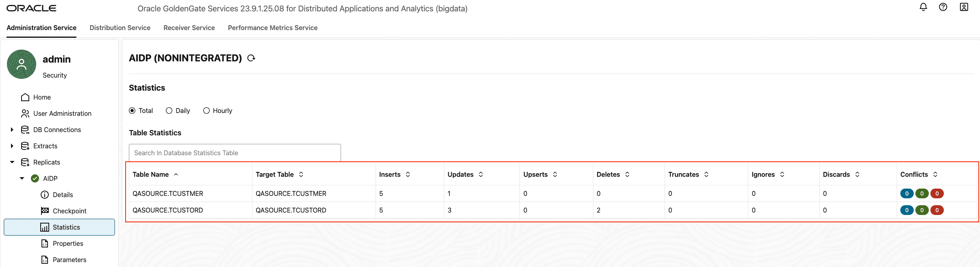Viewport: 980px width, 267px height.
Task: Expand the DB Connections tree node
Action: point(12,130)
